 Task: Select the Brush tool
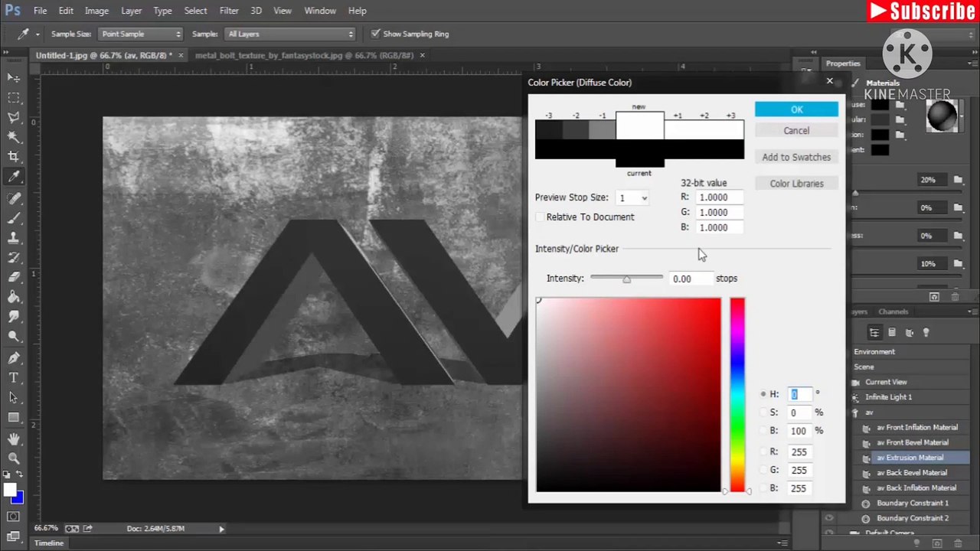coord(14,218)
